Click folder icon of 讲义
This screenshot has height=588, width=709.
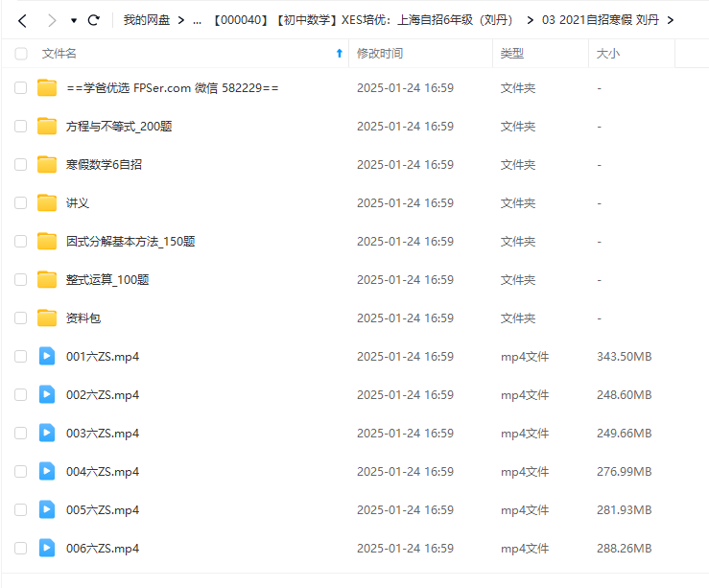coord(47,203)
